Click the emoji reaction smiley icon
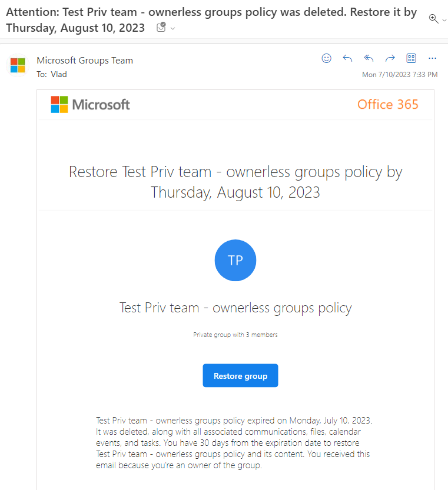448x490 pixels. pos(326,58)
